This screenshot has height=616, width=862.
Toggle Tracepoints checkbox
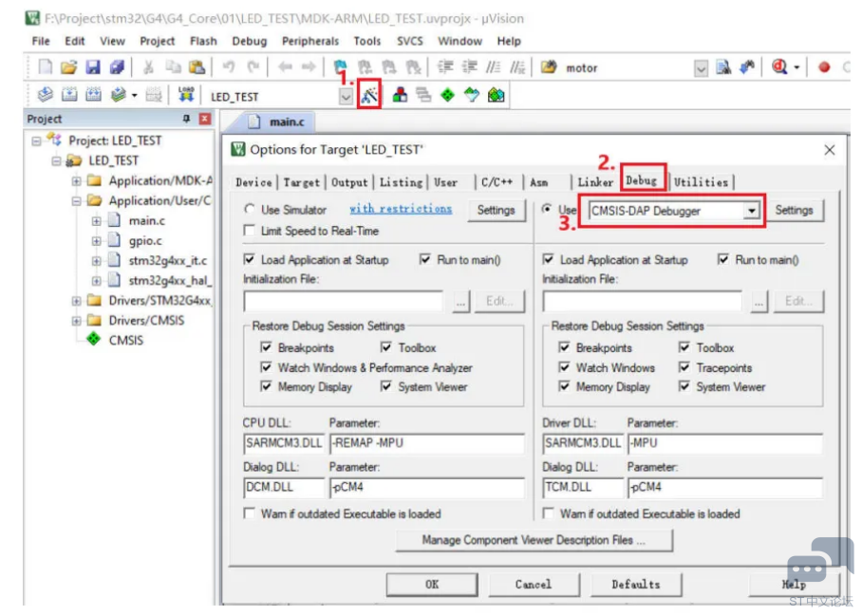point(684,367)
